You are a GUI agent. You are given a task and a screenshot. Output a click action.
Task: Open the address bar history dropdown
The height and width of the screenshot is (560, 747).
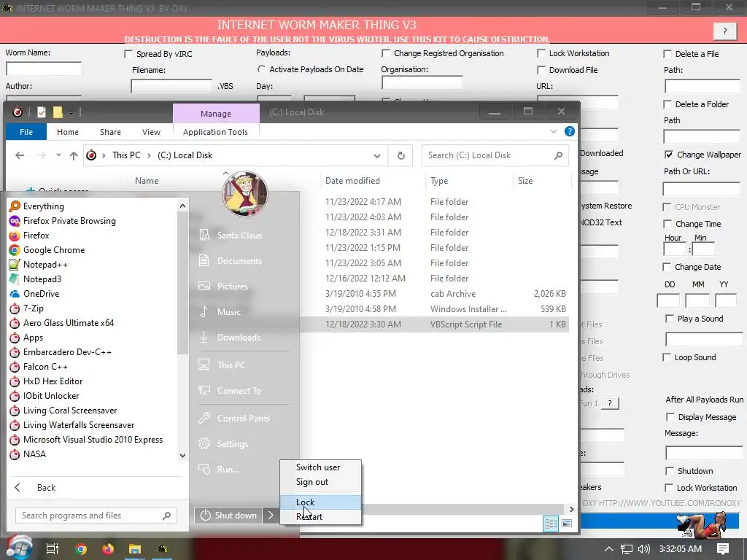tap(377, 156)
